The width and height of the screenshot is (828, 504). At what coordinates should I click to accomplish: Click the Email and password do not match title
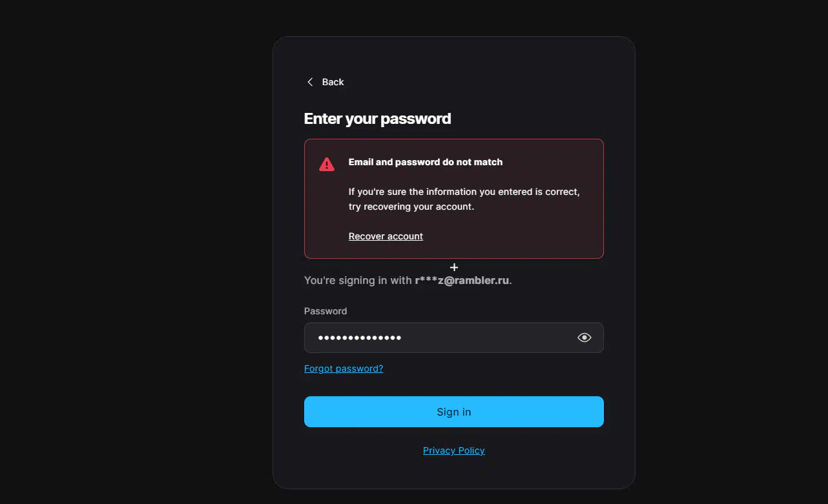coord(426,162)
